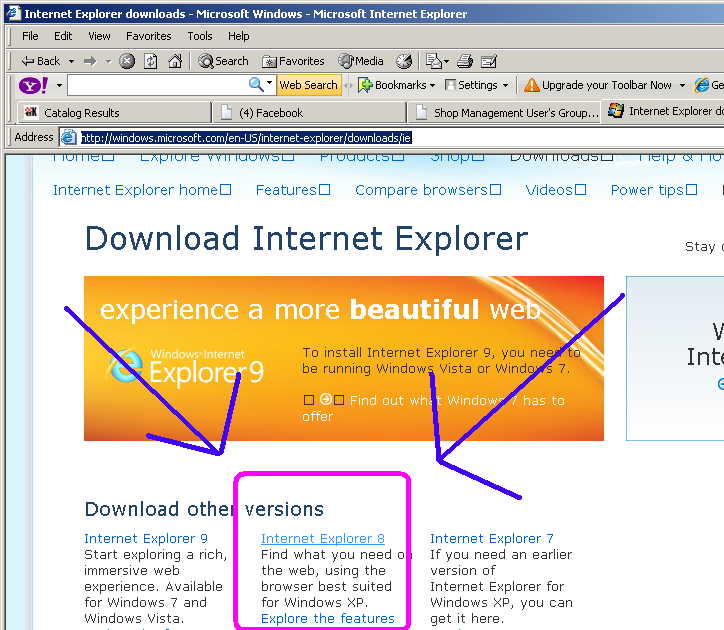Click the Internet Explorer 9 logo in banner
This screenshot has width=724, height=630.
(x=186, y=367)
